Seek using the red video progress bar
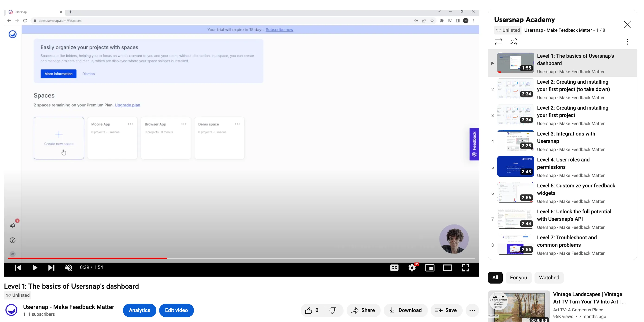 pyautogui.click(x=167, y=259)
